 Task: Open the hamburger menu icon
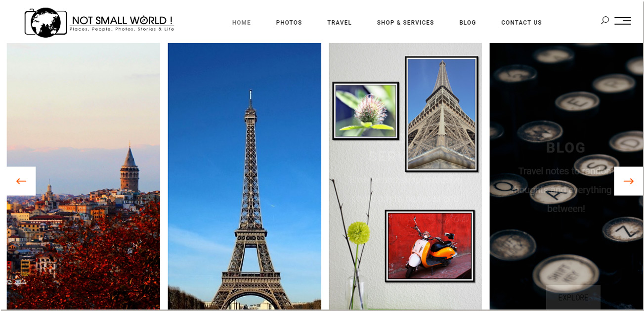(622, 21)
